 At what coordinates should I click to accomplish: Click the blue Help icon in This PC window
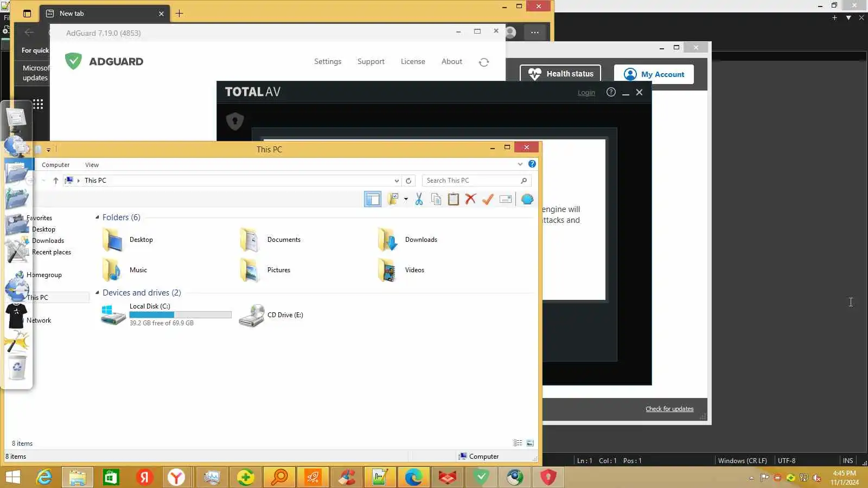pos(532,164)
